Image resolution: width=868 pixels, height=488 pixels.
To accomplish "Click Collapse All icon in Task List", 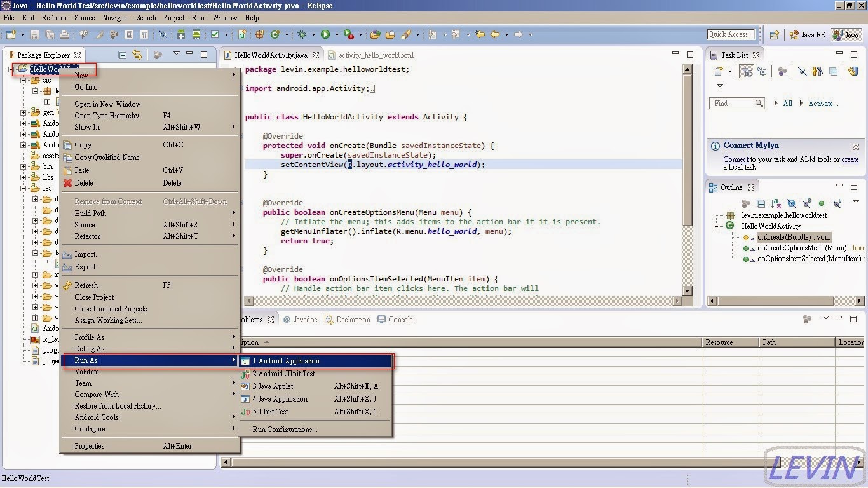I will 834,72.
